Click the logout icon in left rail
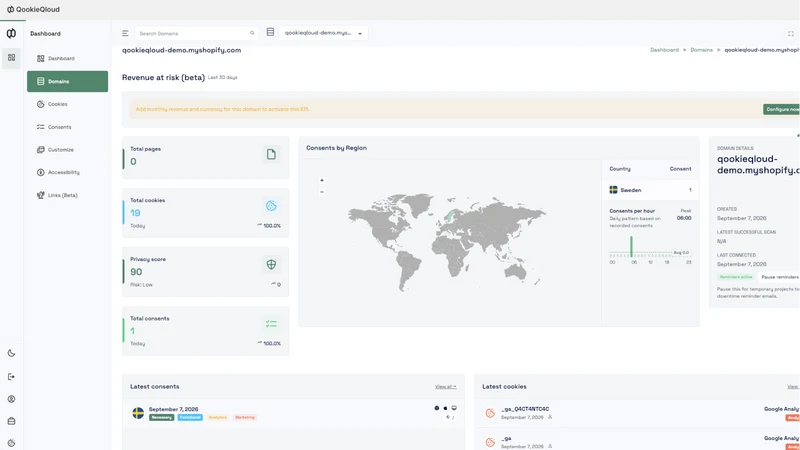800x450 pixels. (11, 377)
